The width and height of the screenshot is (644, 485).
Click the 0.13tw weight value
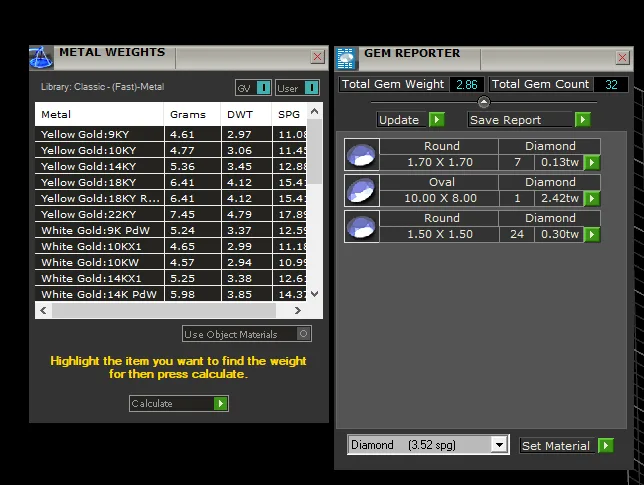[559, 162]
